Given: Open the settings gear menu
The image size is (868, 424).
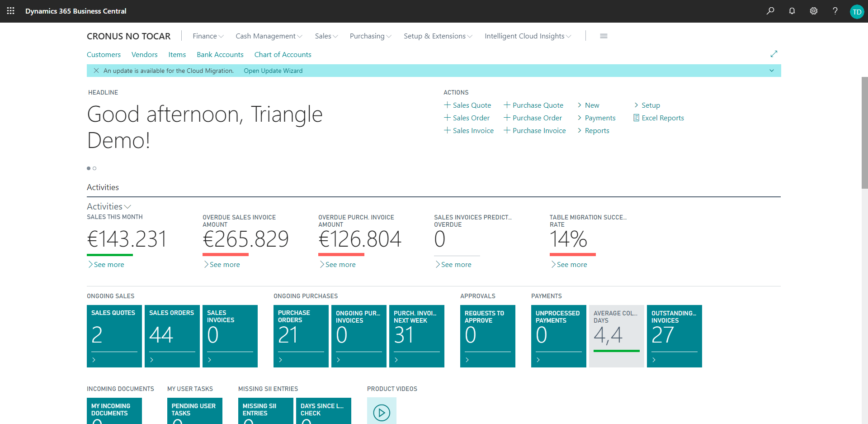Looking at the screenshot, I should (814, 11).
